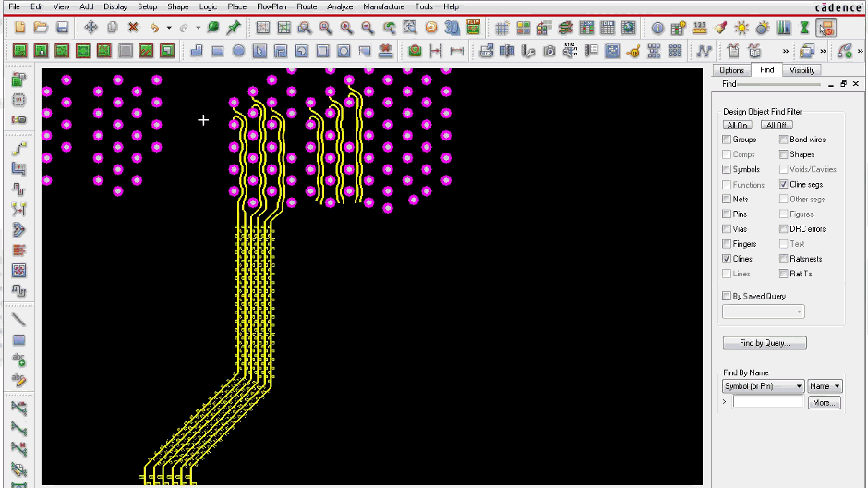Click the Add Connect route icon
This screenshot has width=868, height=488.
18,149
